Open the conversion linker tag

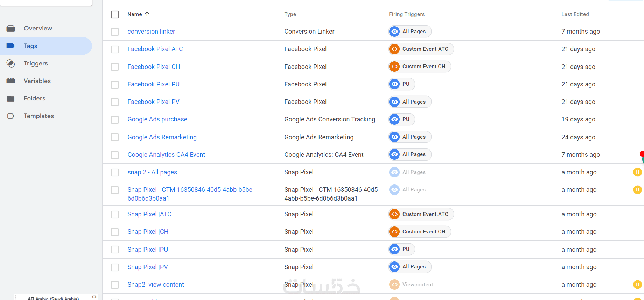(151, 32)
